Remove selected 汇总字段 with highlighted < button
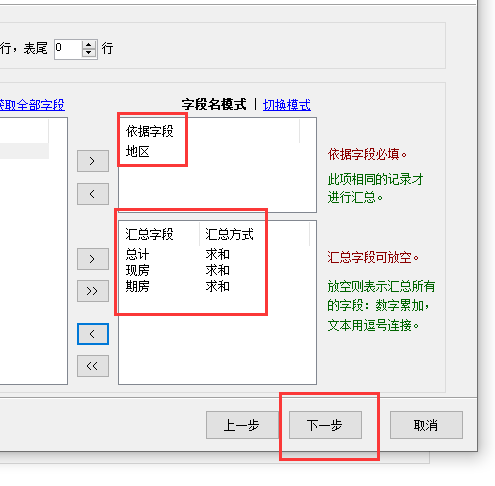Image resolution: width=495 pixels, height=486 pixels. pyautogui.click(x=93, y=334)
